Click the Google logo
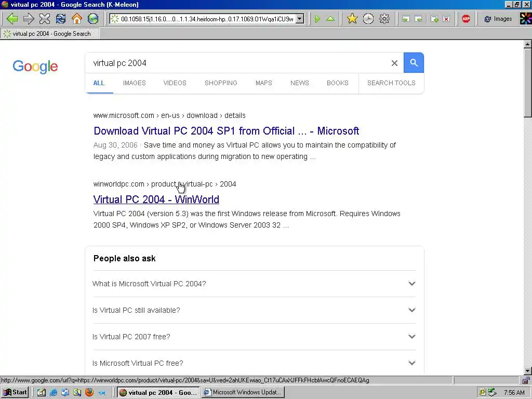 pos(35,66)
